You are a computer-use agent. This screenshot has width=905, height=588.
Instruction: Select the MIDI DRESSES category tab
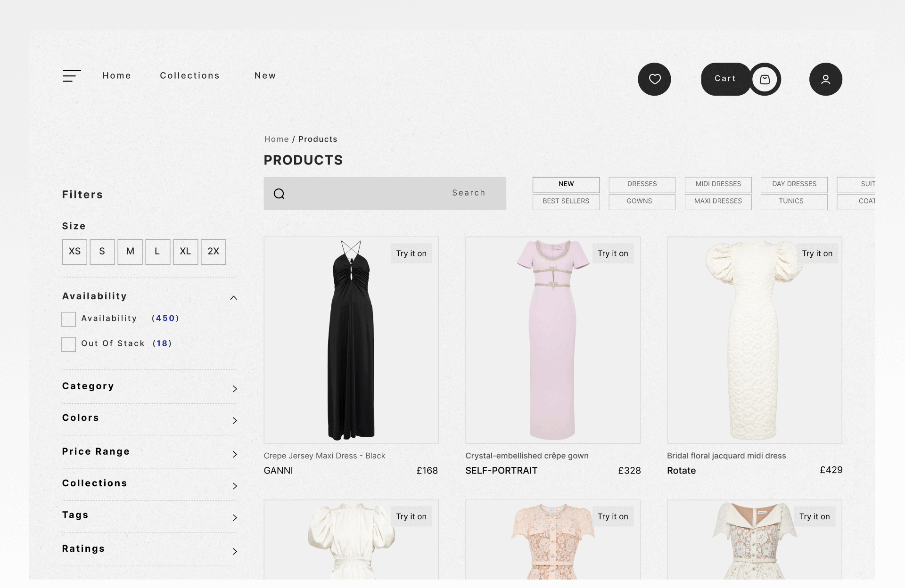point(718,184)
